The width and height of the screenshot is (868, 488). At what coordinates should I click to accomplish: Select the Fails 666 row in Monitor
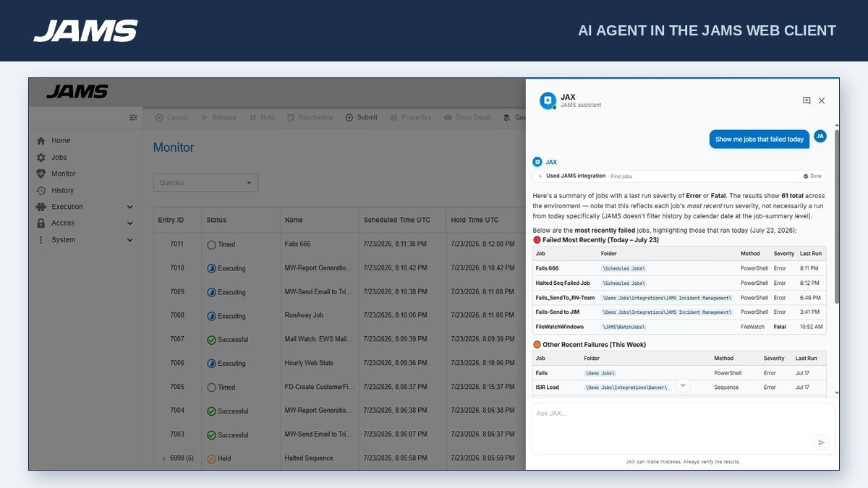click(x=340, y=244)
